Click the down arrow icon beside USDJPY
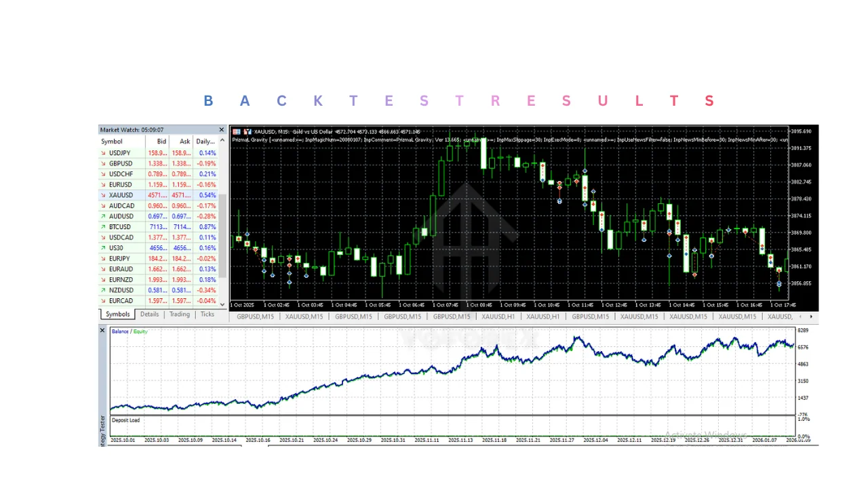 103,153
